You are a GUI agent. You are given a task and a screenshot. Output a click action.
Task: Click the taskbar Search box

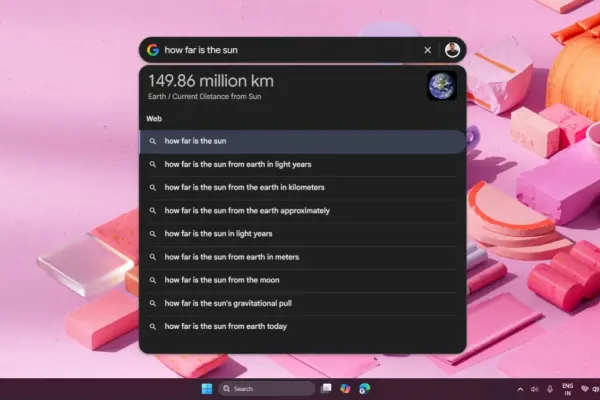[266, 389]
